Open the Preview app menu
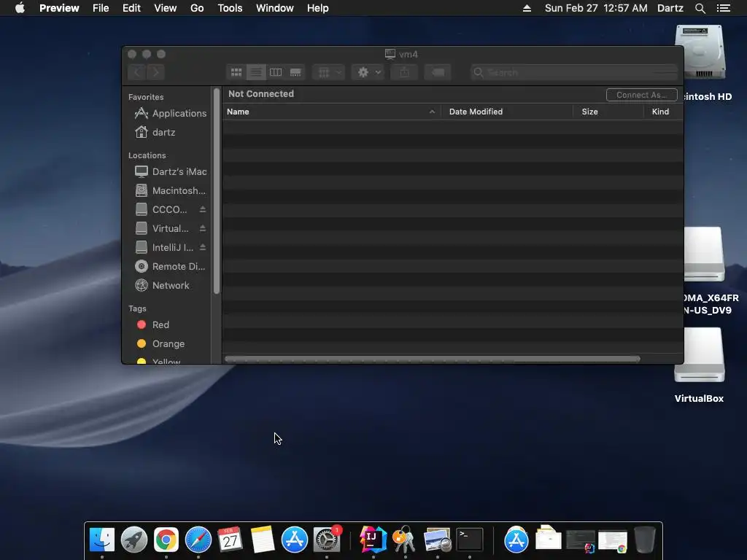The height and width of the screenshot is (560, 747). (59, 8)
